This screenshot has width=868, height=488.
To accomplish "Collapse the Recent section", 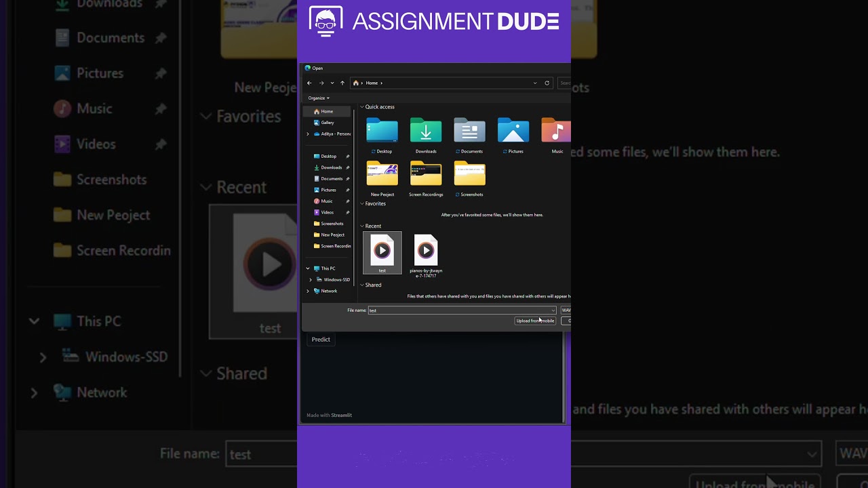I will (x=362, y=226).
